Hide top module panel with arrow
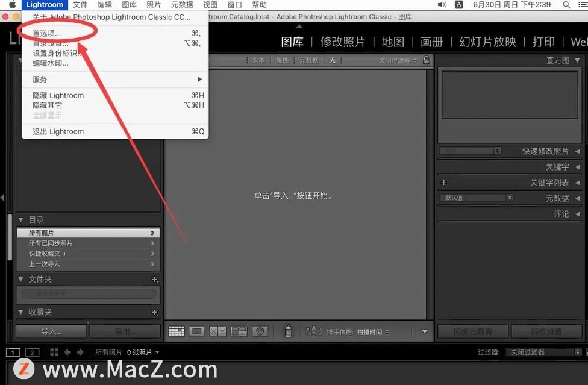This screenshot has width=588, height=385. pyautogui.click(x=299, y=27)
